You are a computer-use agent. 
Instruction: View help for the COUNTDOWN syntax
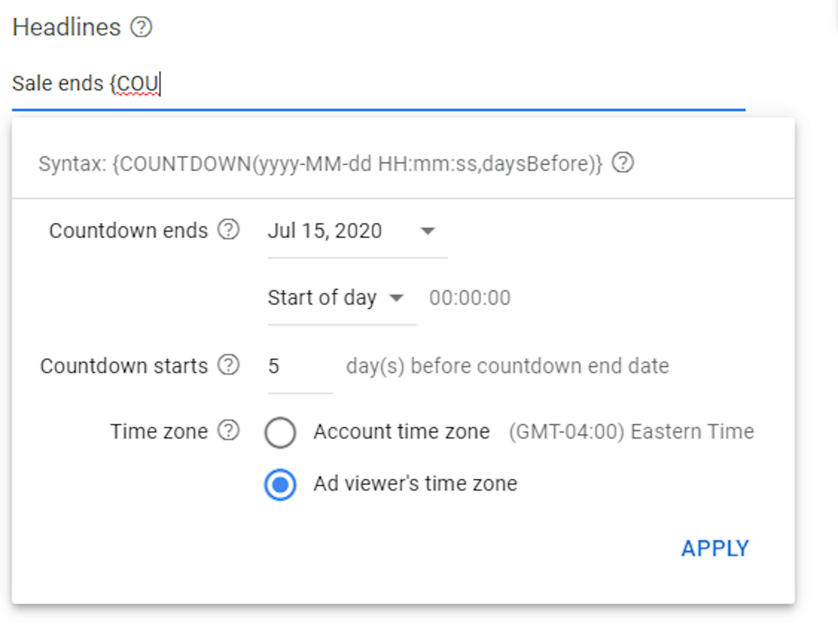[623, 163]
